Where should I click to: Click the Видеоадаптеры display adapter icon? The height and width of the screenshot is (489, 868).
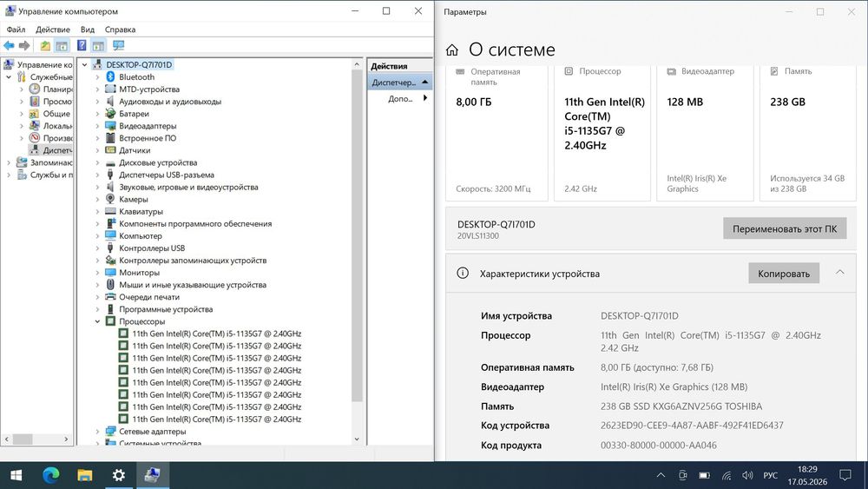(110, 126)
